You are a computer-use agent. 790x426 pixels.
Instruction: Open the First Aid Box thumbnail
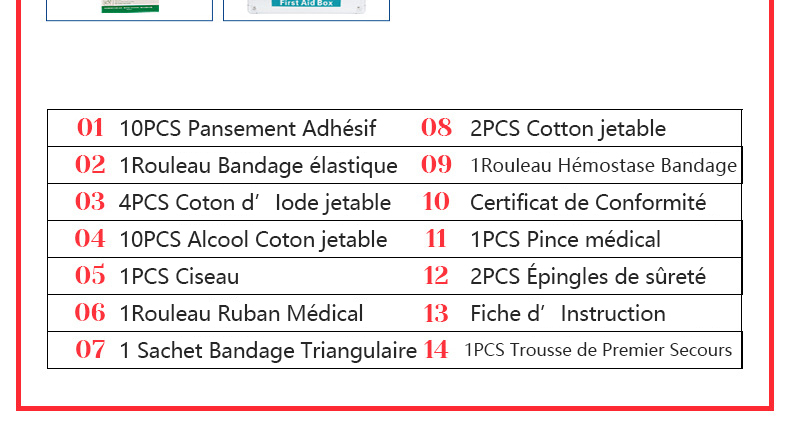click(x=306, y=10)
